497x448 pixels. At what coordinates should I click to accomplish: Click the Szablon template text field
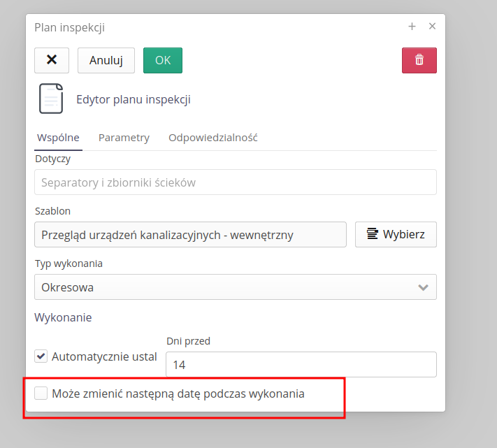190,235
